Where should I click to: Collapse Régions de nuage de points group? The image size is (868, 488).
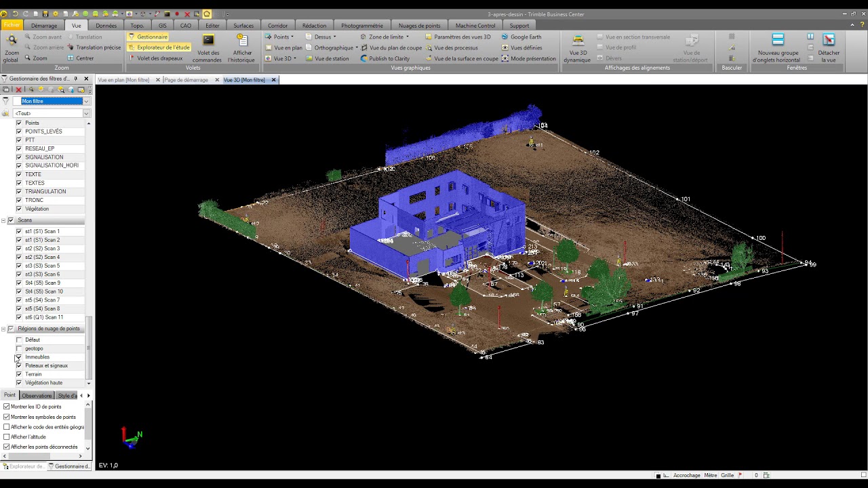point(3,329)
